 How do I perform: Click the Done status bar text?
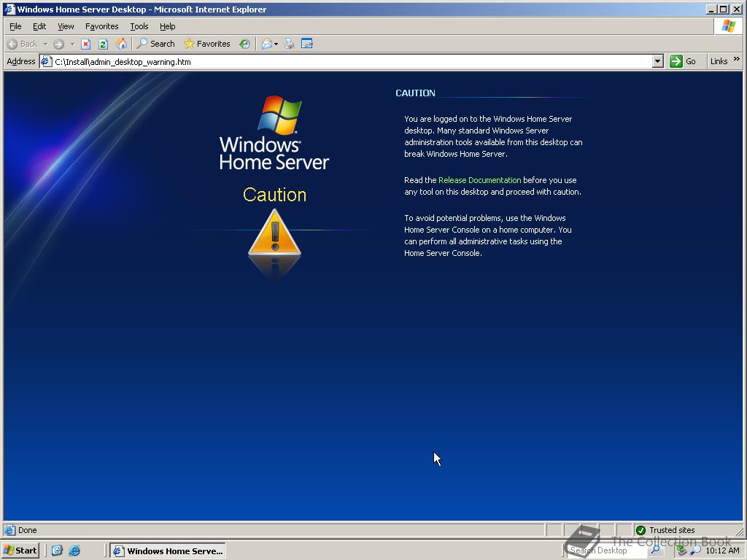pos(27,530)
